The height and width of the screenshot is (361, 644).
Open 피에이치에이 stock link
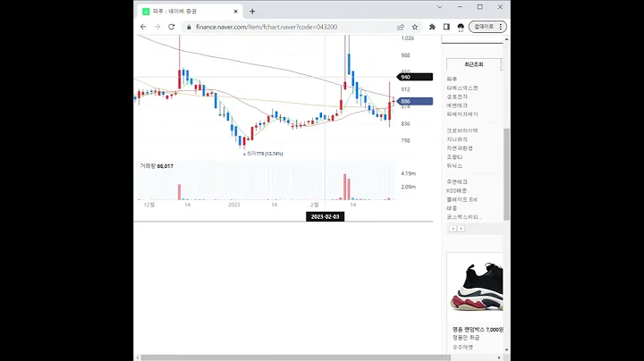(462, 114)
